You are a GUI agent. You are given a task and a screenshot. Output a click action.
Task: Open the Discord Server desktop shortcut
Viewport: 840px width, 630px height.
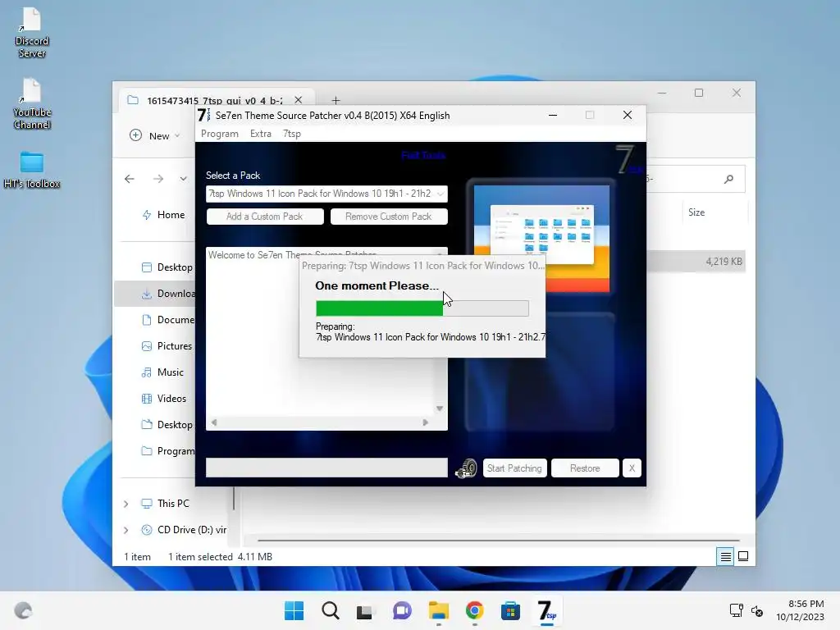[32, 32]
